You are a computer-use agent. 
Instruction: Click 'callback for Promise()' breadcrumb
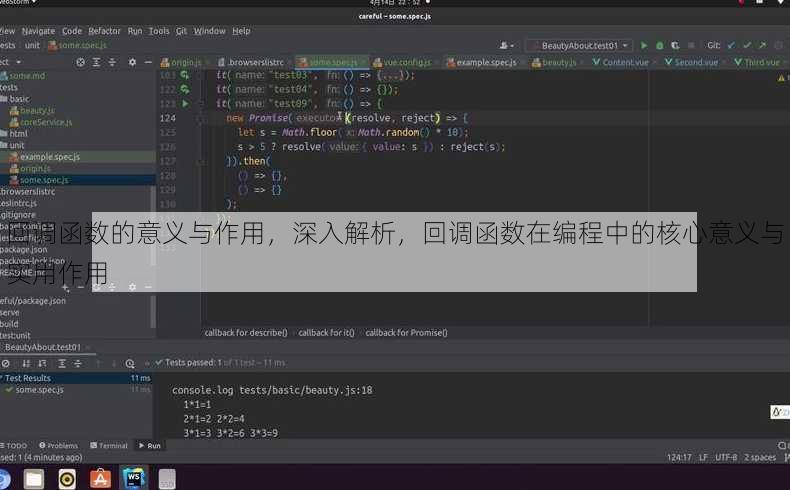point(407,333)
